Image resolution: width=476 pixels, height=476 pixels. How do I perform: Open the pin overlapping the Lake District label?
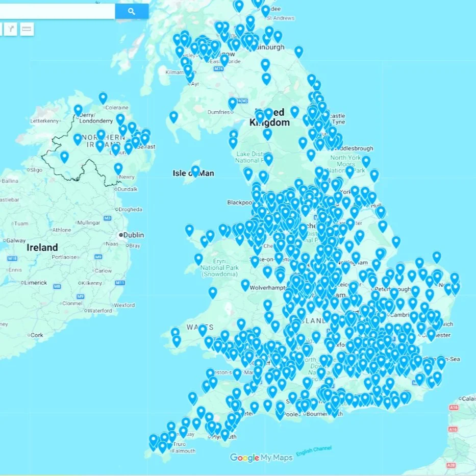coord(268,159)
